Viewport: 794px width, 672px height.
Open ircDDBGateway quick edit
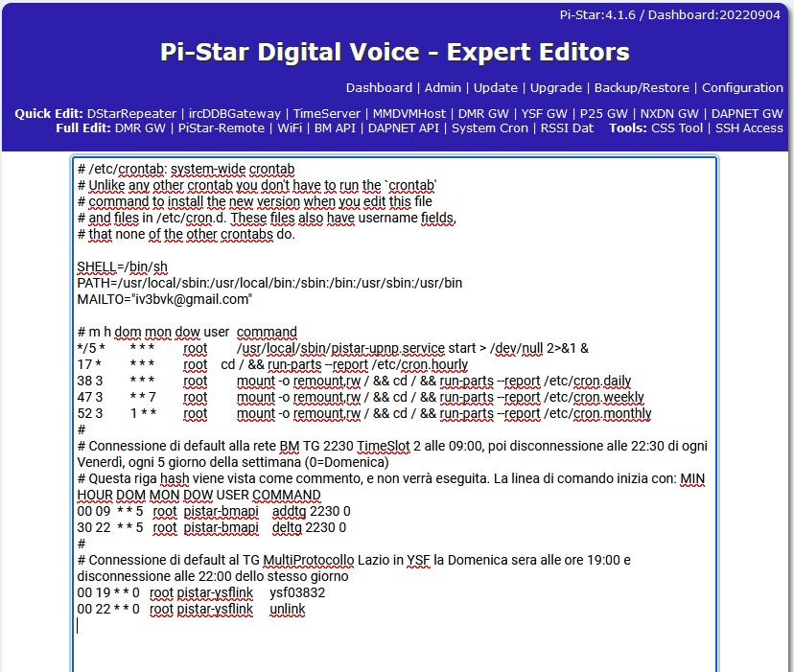click(234, 113)
